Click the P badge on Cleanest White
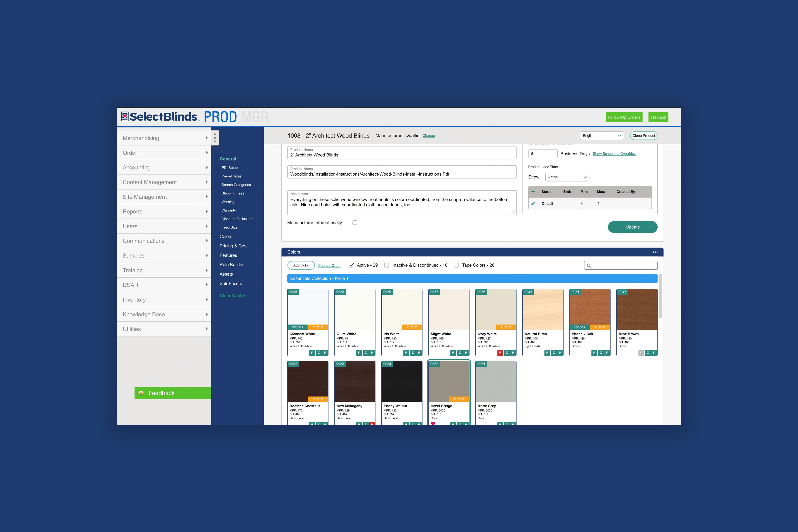This screenshot has width=798, height=532. [x=325, y=353]
